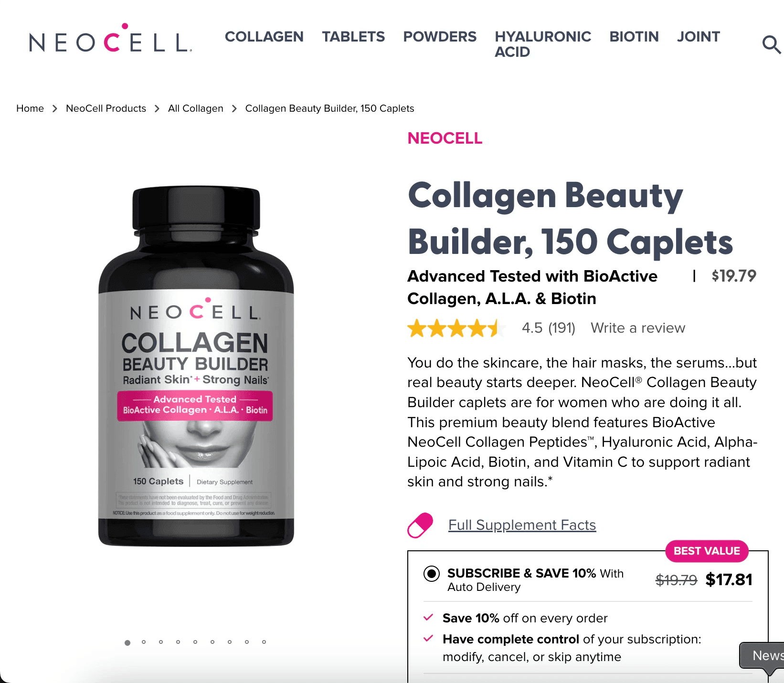Go to All Collagen breadcrumb
Image resolution: width=784 pixels, height=683 pixels.
196,108
